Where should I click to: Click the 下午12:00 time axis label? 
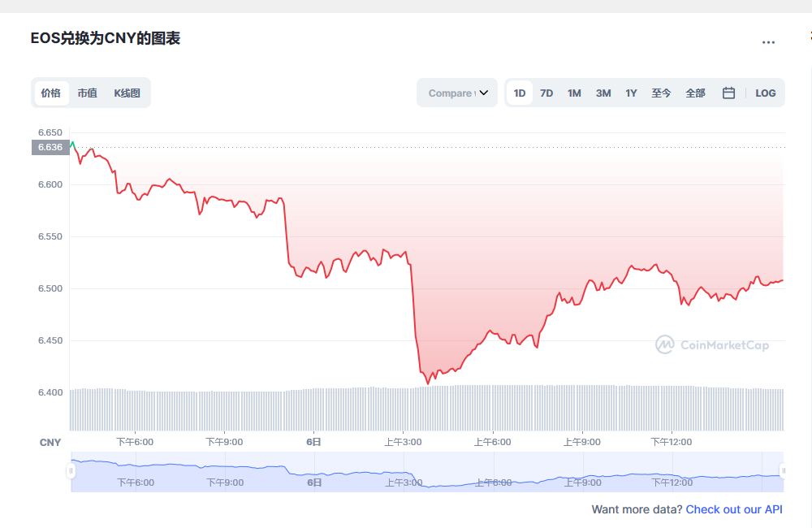[672, 442]
